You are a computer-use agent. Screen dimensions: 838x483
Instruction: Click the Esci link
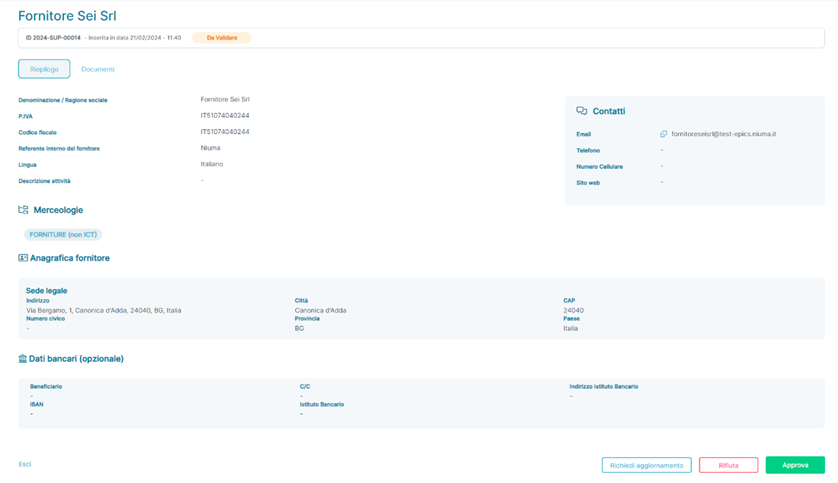pyautogui.click(x=25, y=464)
